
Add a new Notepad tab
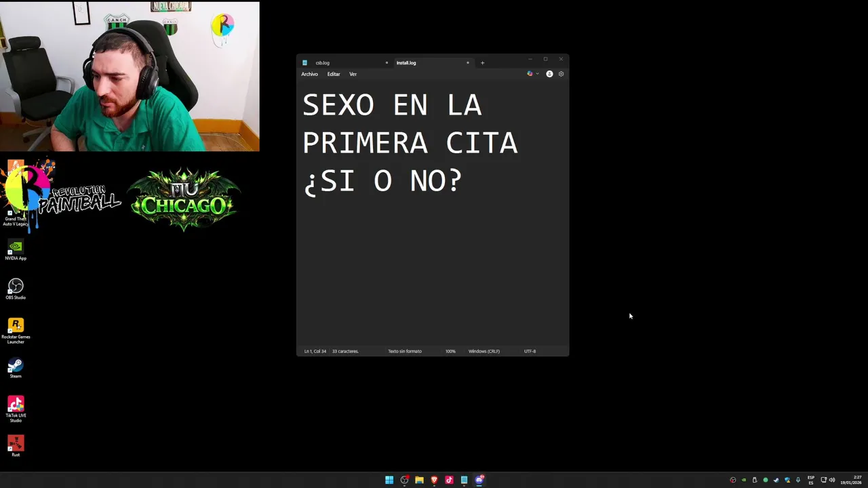point(482,63)
